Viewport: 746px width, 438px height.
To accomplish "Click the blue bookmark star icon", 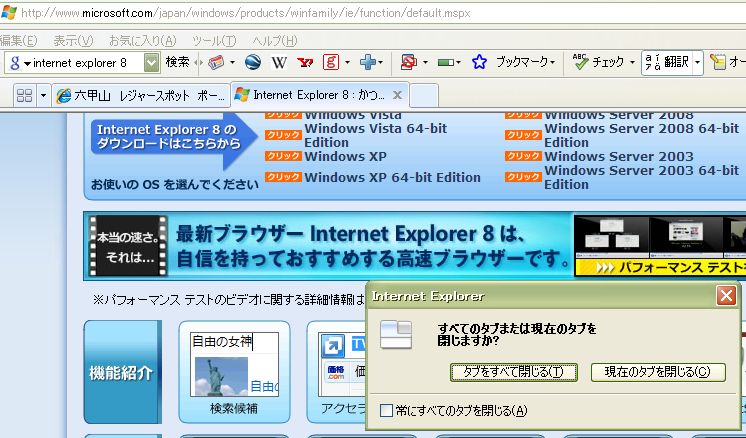I will (x=479, y=62).
